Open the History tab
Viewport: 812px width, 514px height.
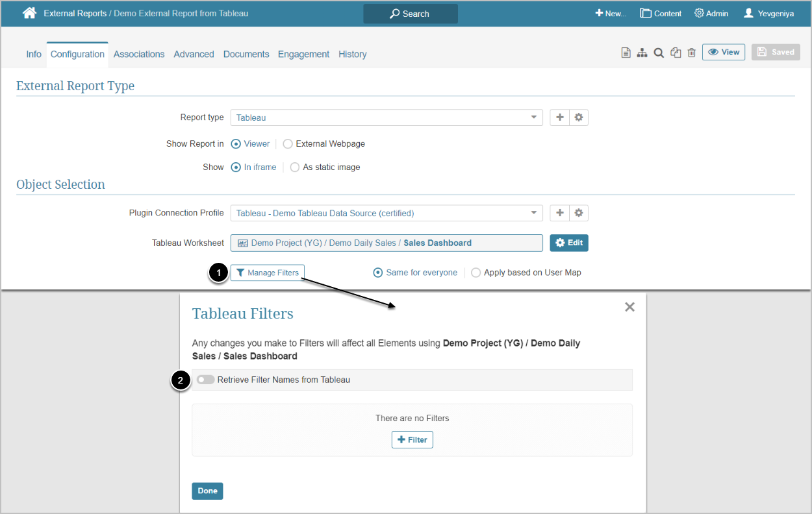click(x=353, y=55)
